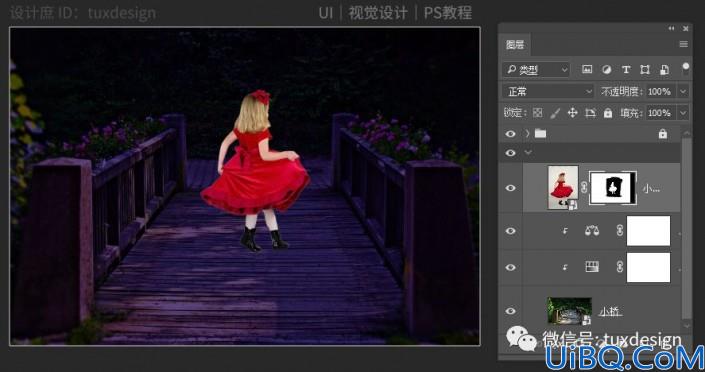Select the 图层 panel tab

pyautogui.click(x=515, y=45)
